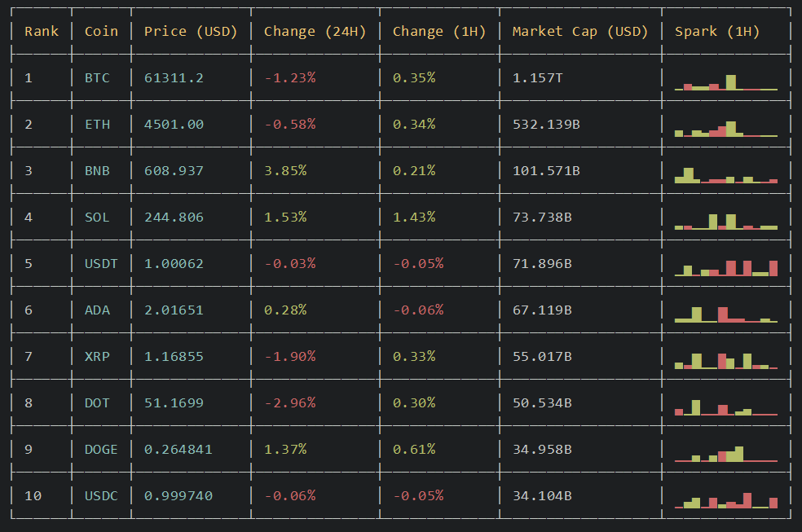Click the Coin column header
The height and width of the screenshot is (532, 802).
click(101, 32)
